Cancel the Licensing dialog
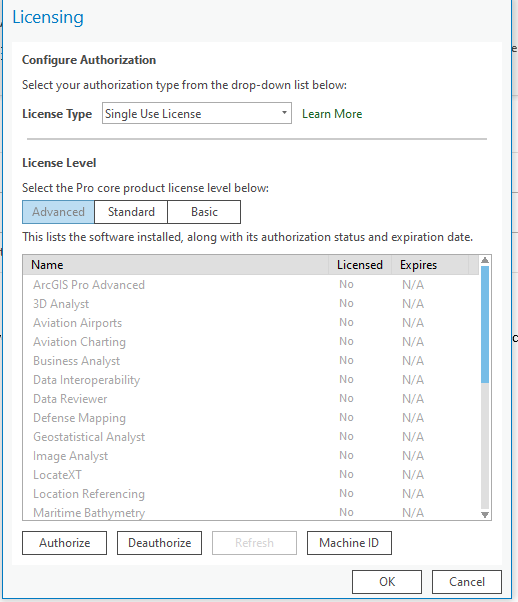 (467, 582)
